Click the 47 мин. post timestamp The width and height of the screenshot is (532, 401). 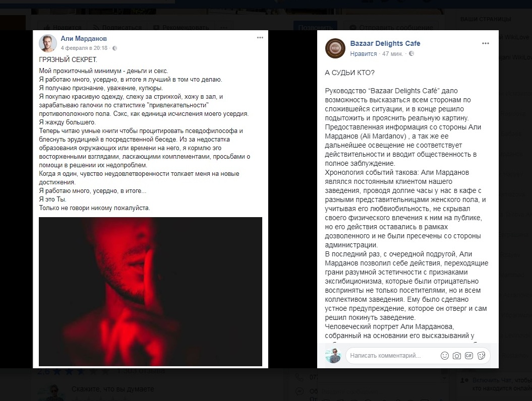(392, 53)
